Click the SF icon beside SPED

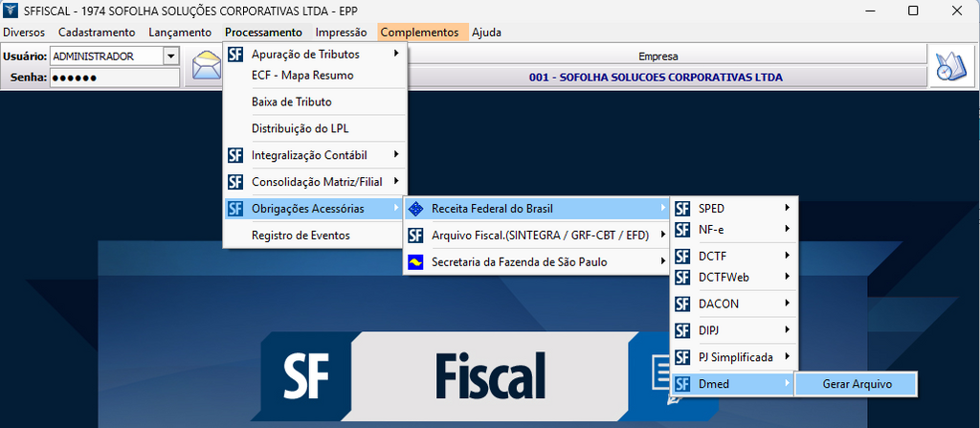(682, 208)
